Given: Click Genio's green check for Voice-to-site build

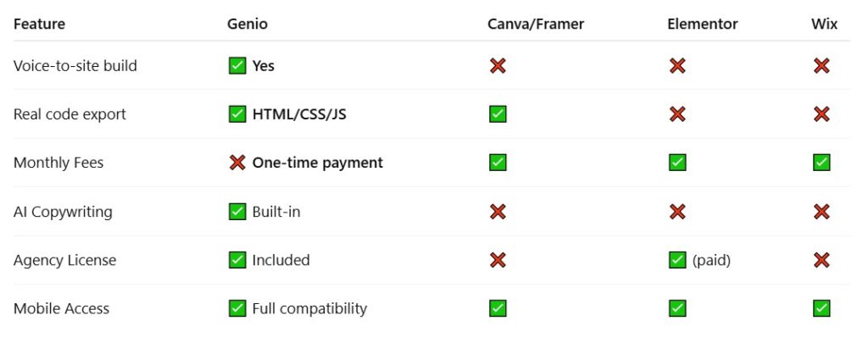Looking at the screenshot, I should (x=237, y=66).
